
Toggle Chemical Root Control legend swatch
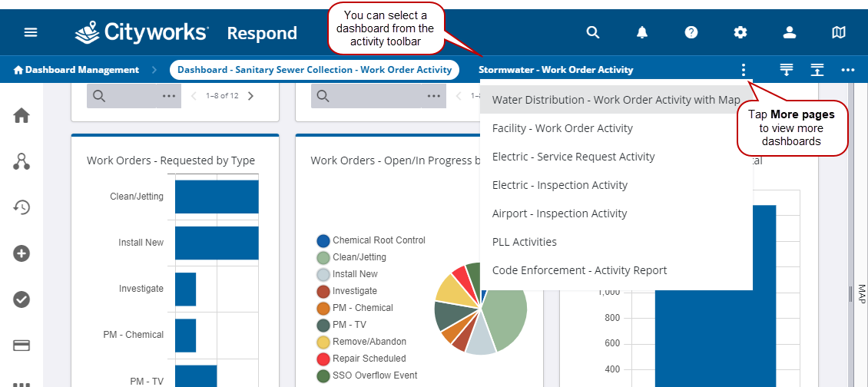[x=323, y=241]
